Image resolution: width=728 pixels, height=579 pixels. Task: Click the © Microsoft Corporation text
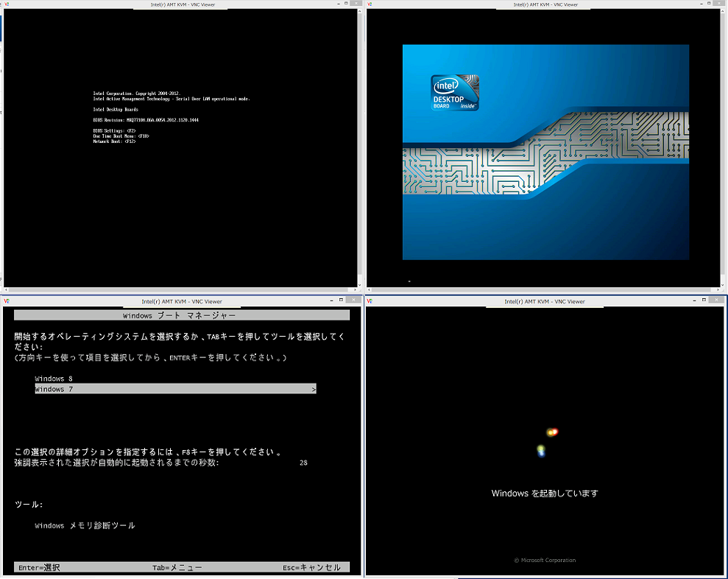[545, 561]
